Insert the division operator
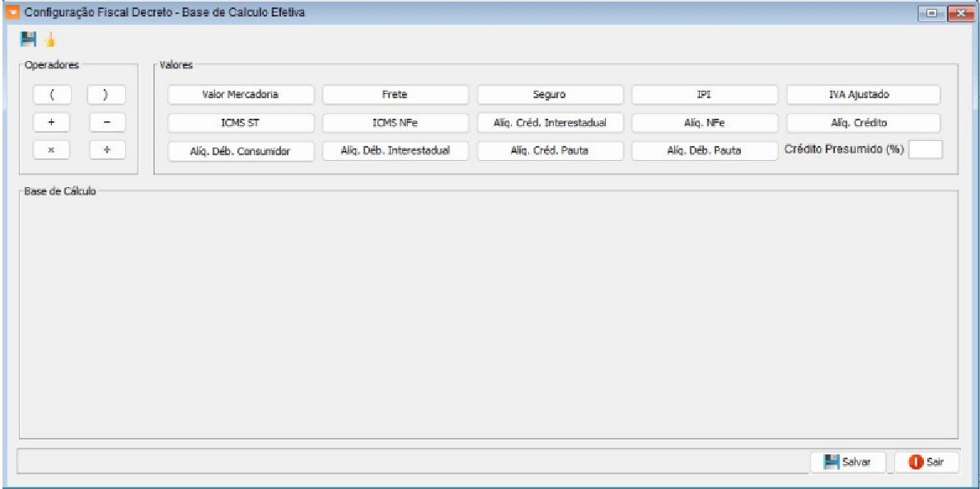Viewport: 980px width, 489px height. [x=106, y=150]
